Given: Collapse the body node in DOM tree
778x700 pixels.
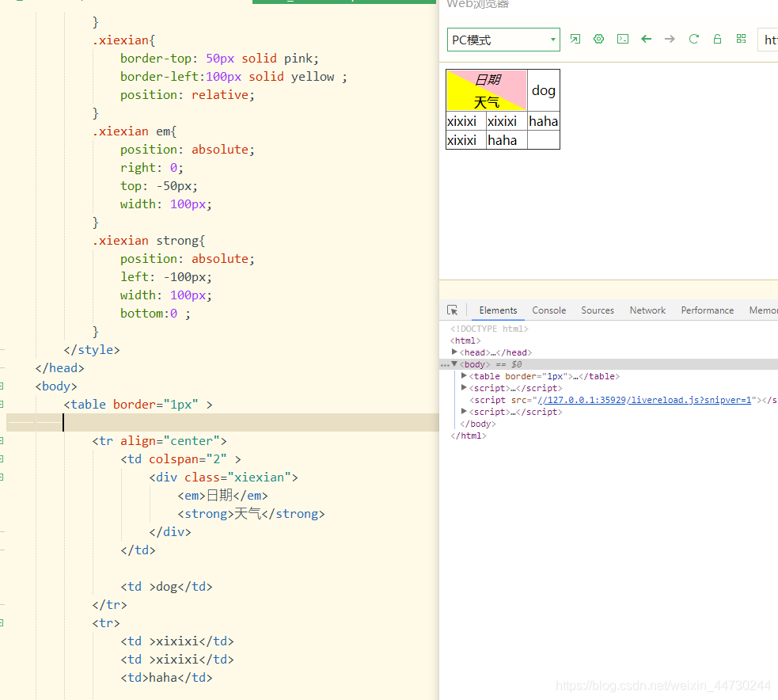Looking at the screenshot, I should pyautogui.click(x=454, y=364).
